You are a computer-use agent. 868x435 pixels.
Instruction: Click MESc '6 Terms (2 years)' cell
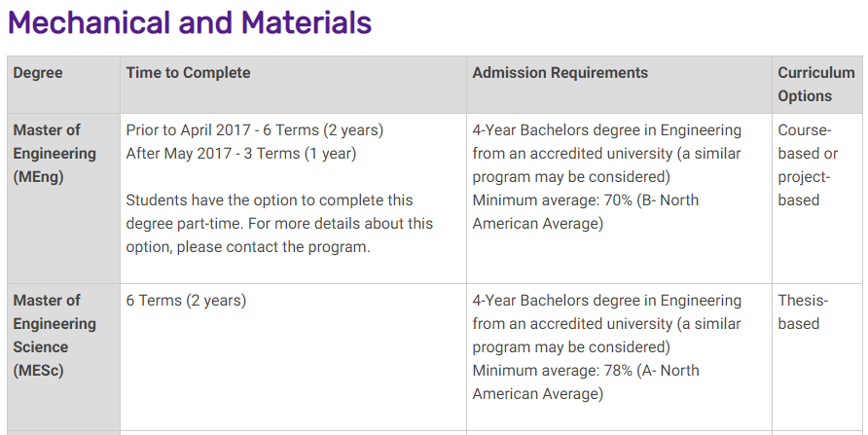tap(186, 301)
